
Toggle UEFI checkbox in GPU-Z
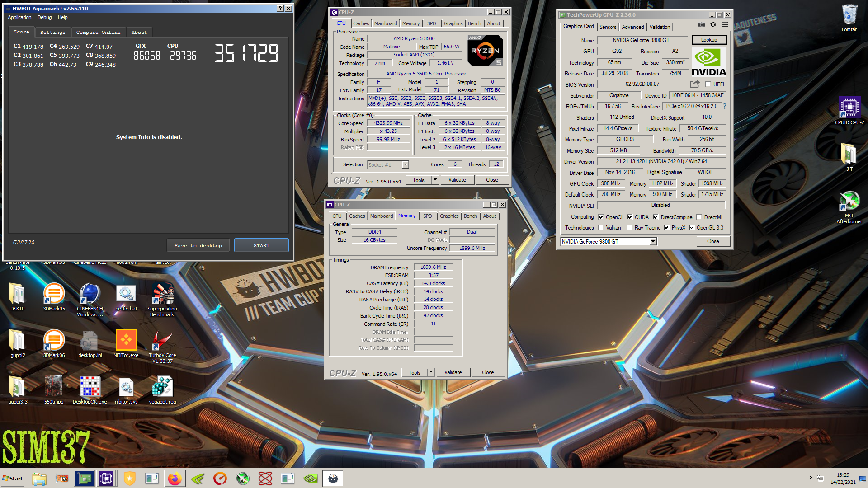click(708, 84)
